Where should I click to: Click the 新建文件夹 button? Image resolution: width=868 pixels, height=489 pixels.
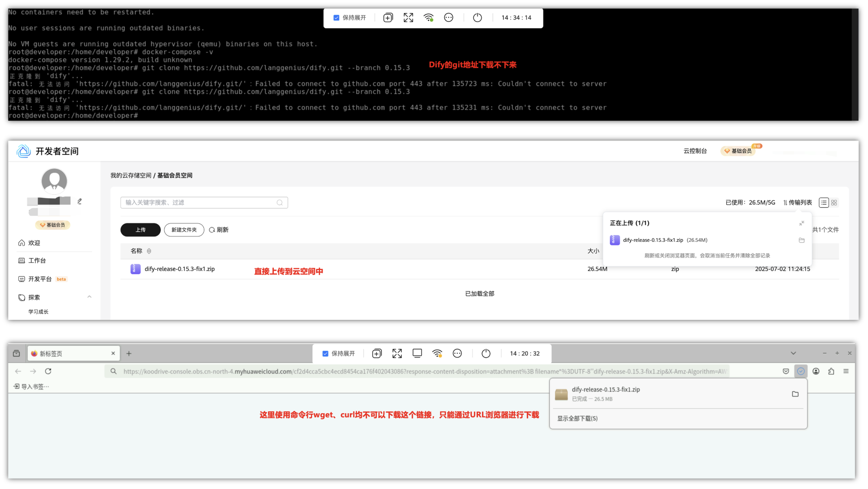[184, 230]
